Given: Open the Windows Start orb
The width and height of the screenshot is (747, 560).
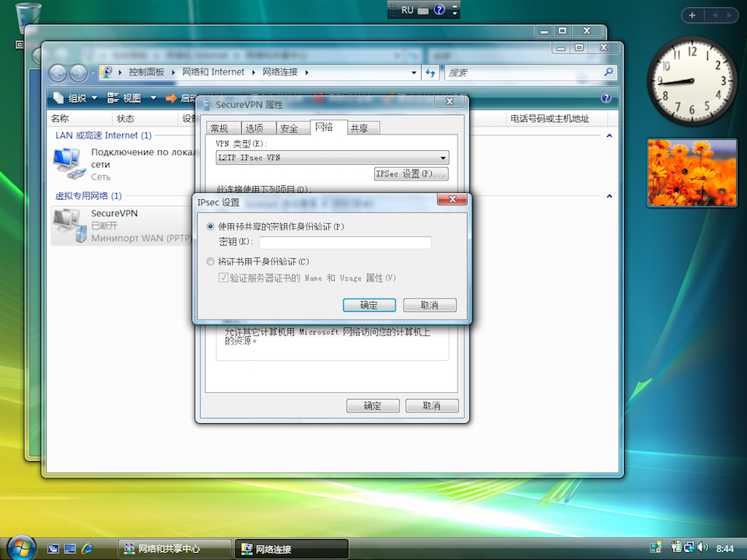Looking at the screenshot, I should 21,548.
